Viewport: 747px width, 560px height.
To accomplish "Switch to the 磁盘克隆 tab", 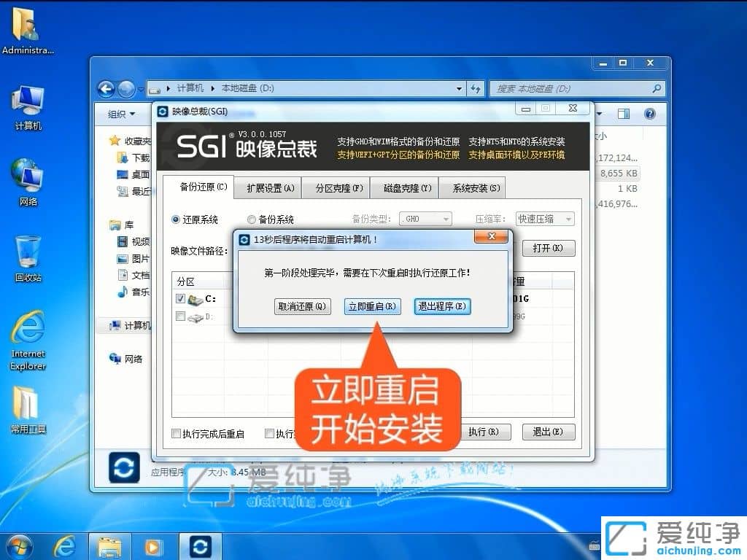I will [404, 187].
